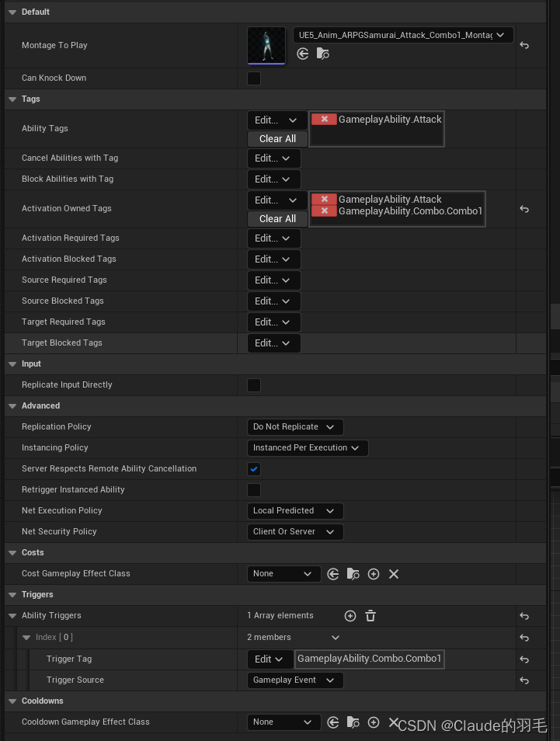Collapse the Costs section
This screenshot has width=560, height=741.
12,553
